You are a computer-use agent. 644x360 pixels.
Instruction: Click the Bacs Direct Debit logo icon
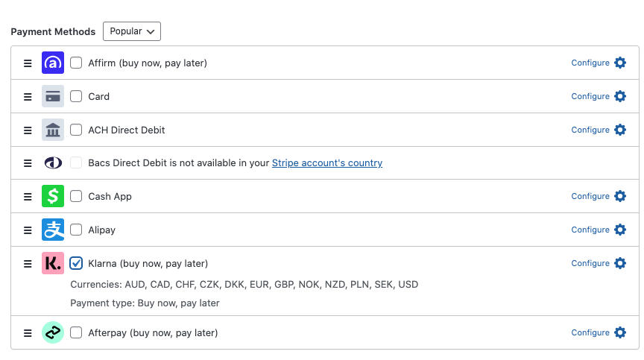pyautogui.click(x=53, y=163)
